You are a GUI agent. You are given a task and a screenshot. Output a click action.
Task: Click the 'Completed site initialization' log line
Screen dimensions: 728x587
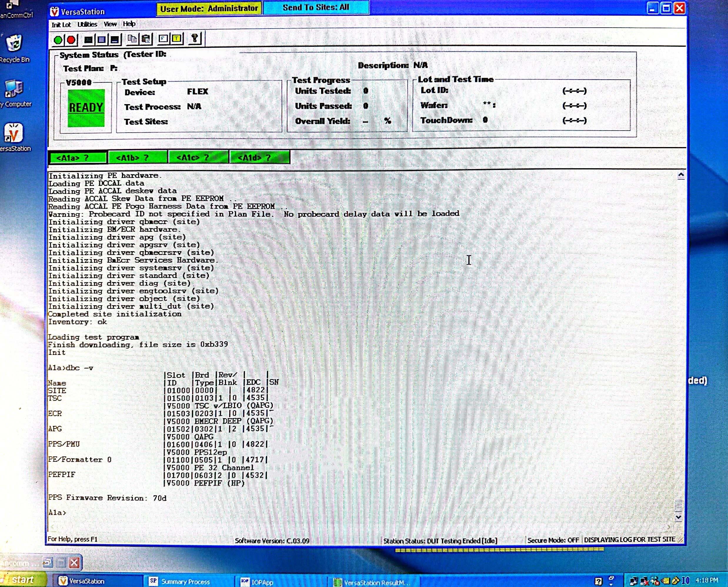coord(115,314)
